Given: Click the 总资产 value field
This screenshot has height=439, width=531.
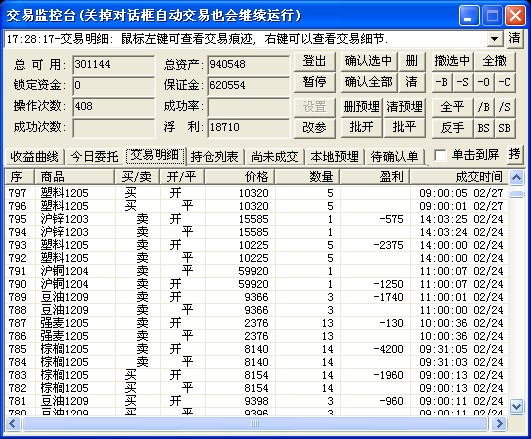Looking at the screenshot, I should [249, 65].
